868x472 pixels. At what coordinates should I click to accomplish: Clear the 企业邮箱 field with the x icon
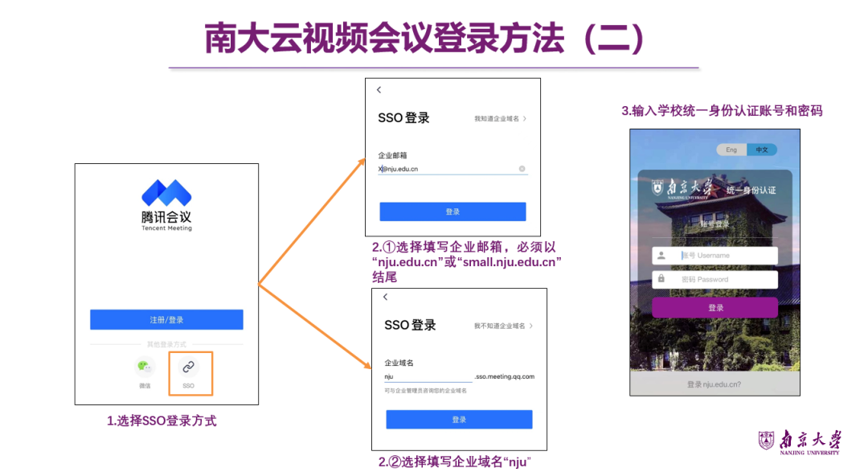coord(522,168)
